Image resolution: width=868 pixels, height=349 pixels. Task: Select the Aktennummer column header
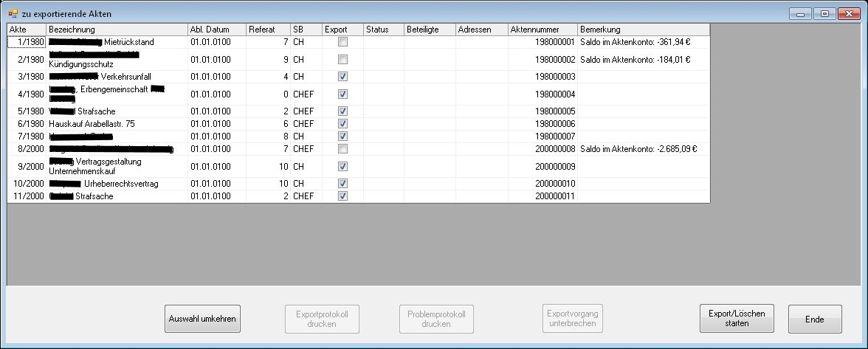[x=542, y=30]
